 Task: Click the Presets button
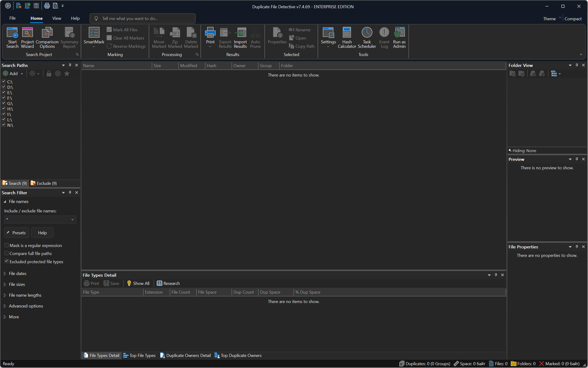[16, 233]
